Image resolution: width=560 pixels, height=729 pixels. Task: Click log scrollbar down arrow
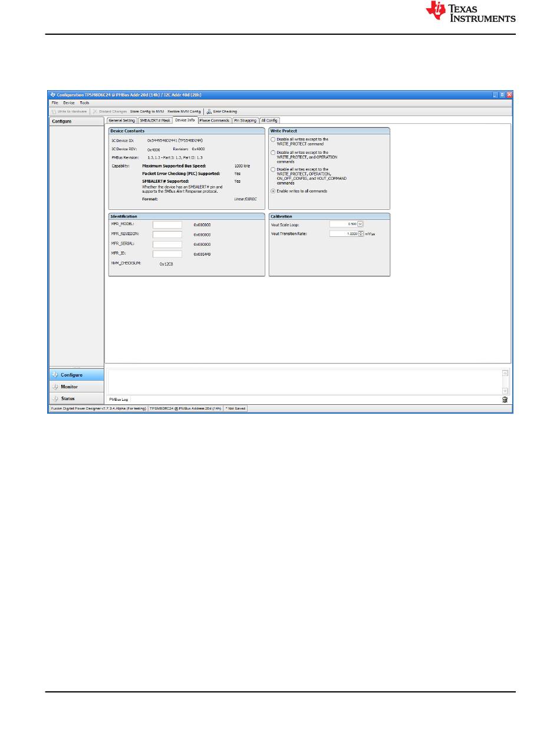point(505,390)
